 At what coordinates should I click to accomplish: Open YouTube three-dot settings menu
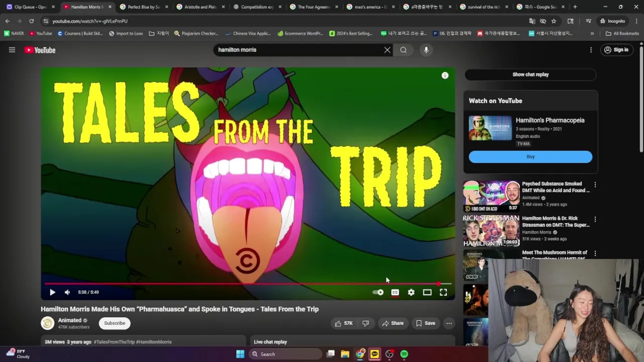point(591,50)
